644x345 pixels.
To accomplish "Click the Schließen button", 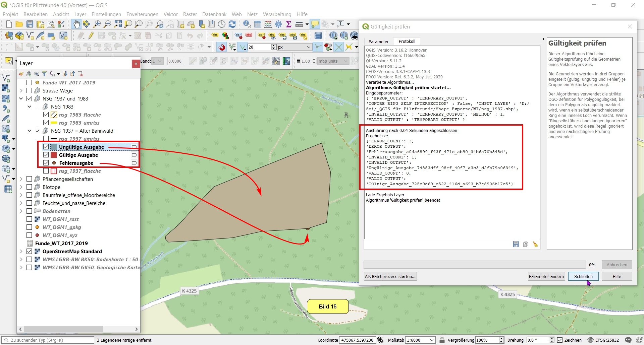I will [583, 276].
